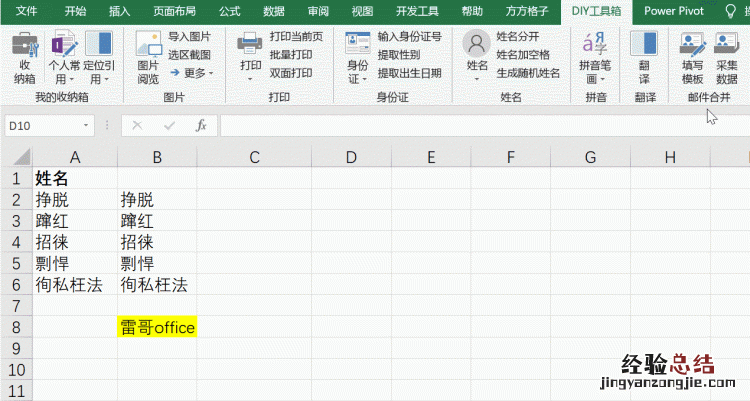Image resolution: width=750 pixels, height=401 pixels.
Task: Switch to the 审阅 tab
Action: (x=318, y=11)
